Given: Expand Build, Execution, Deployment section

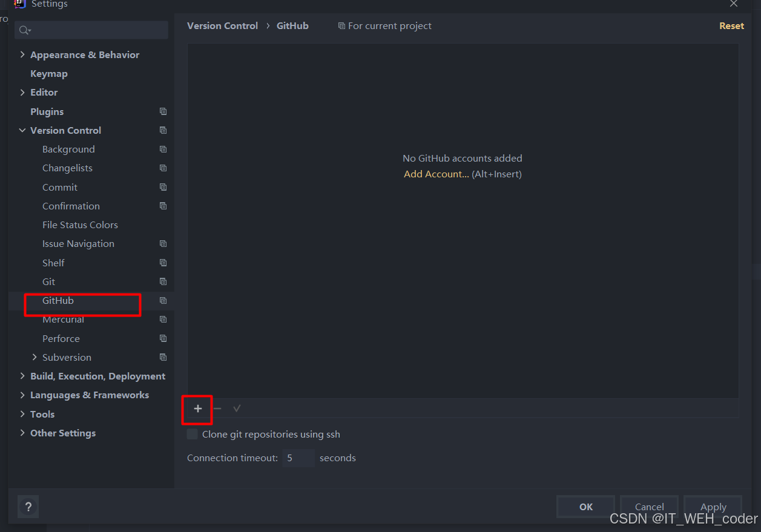Looking at the screenshot, I should click(22, 376).
